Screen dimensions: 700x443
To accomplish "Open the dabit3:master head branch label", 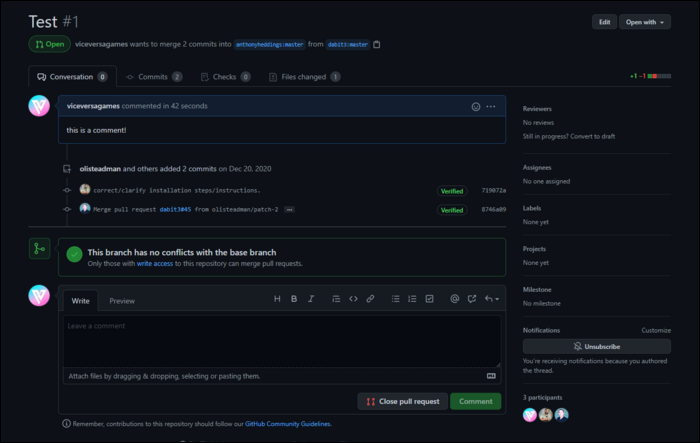I will point(348,44).
